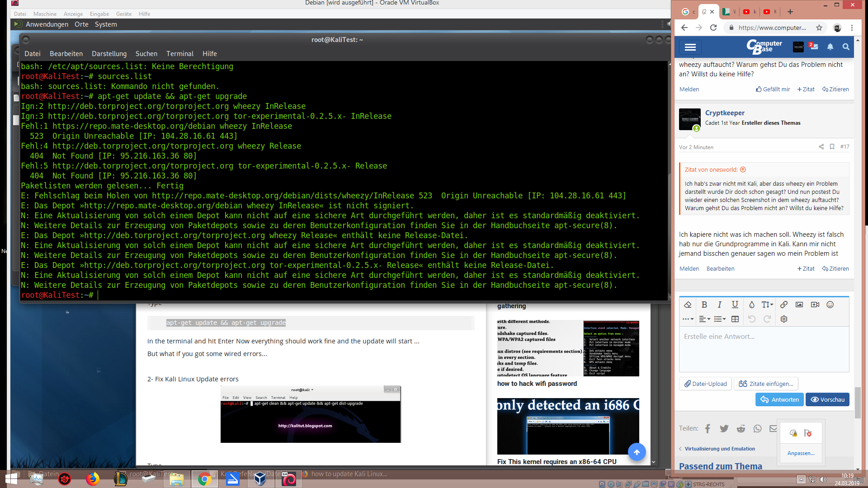Screen dimensions: 868x488
Task: Open the Bearbeiten menu in terminal
Action: [66, 53]
